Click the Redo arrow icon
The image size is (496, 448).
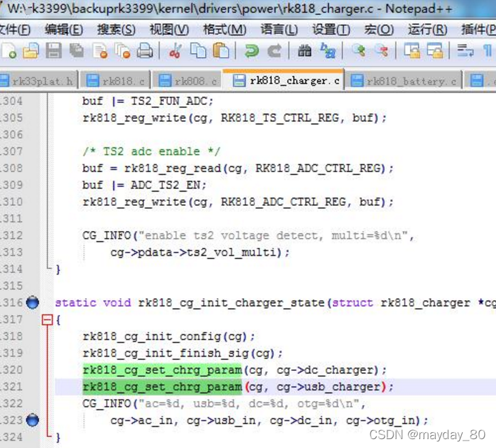pos(274,51)
